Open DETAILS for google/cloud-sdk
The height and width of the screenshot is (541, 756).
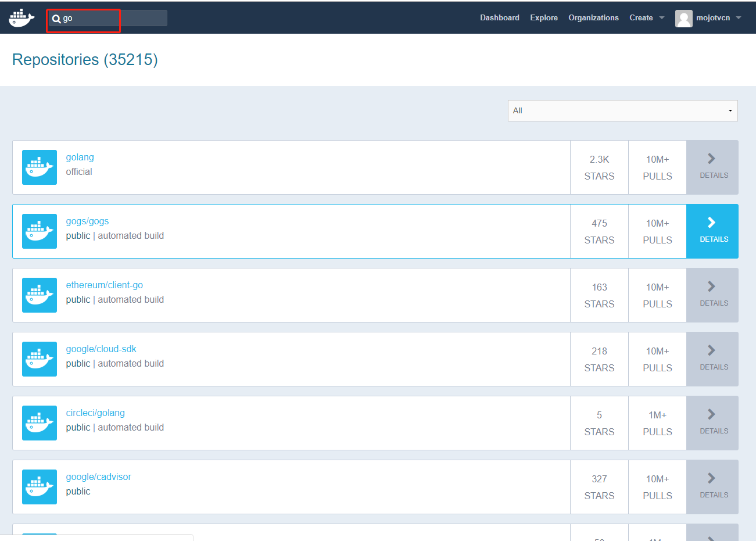click(712, 359)
